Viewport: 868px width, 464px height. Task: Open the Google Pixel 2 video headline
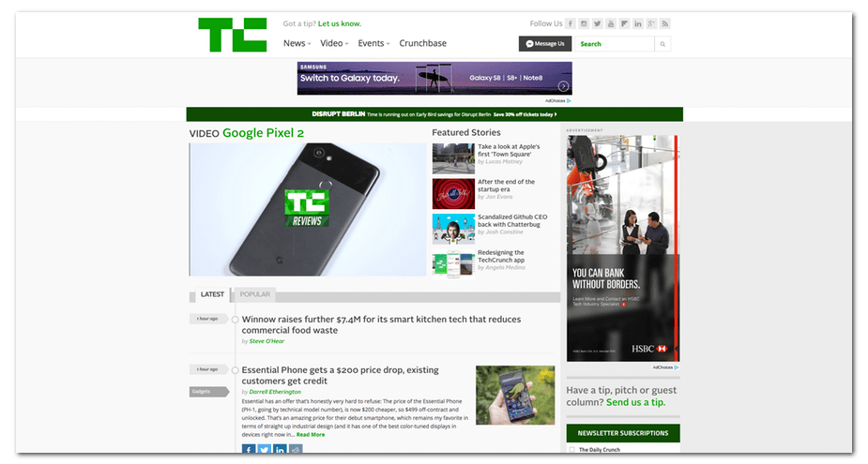click(263, 133)
